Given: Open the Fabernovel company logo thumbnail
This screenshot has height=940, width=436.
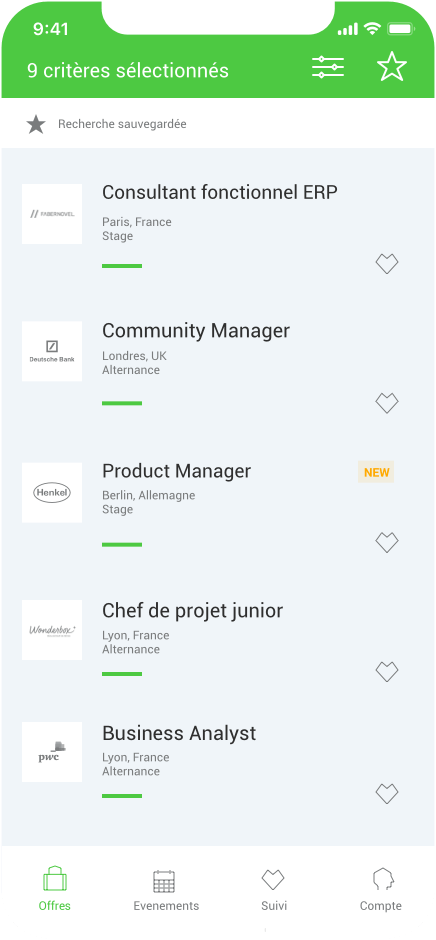Looking at the screenshot, I should tap(52, 214).
